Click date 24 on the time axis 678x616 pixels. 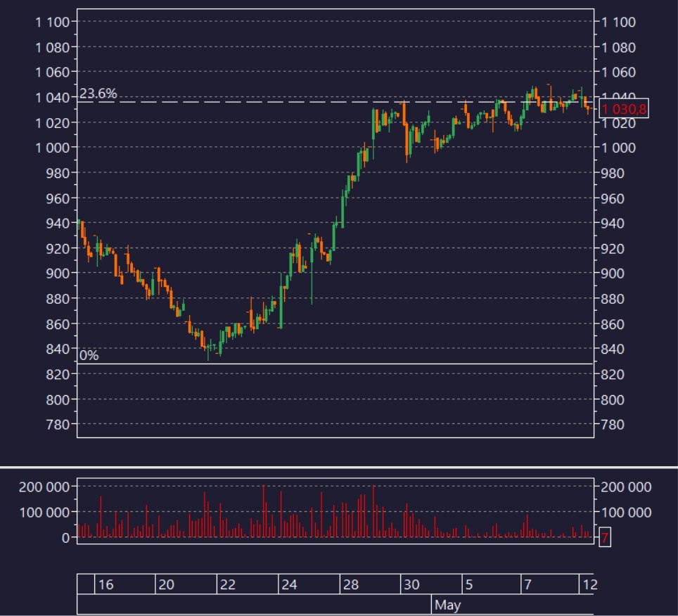click(x=289, y=585)
